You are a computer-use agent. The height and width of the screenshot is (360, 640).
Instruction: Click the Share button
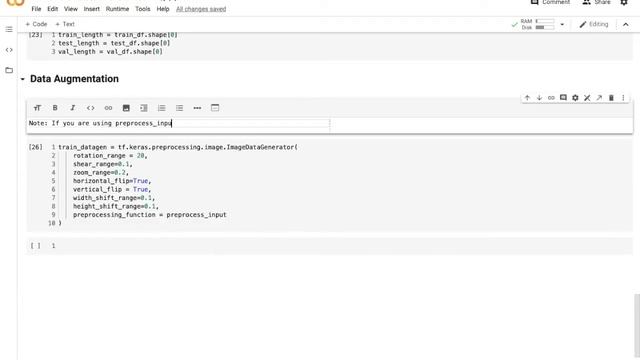[596, 2]
